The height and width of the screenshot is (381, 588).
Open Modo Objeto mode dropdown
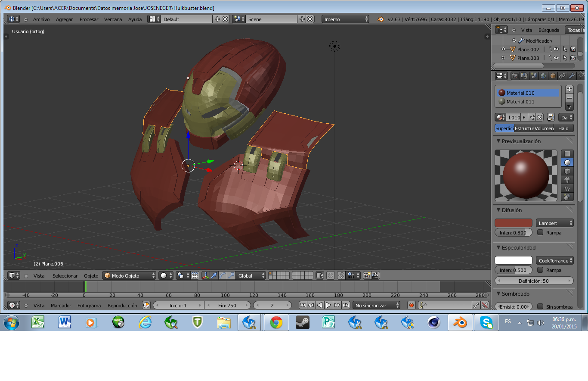click(x=130, y=275)
